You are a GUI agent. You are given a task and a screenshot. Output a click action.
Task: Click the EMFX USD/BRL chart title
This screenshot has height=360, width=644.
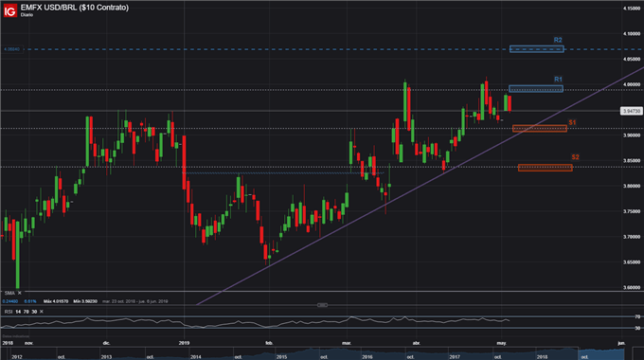[x=74, y=8]
